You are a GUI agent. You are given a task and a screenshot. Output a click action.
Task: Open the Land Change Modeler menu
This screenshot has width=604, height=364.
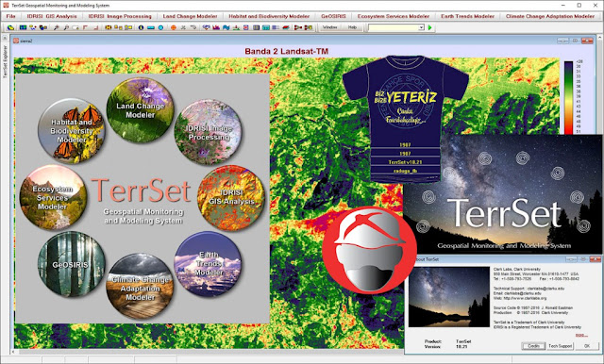coord(190,16)
